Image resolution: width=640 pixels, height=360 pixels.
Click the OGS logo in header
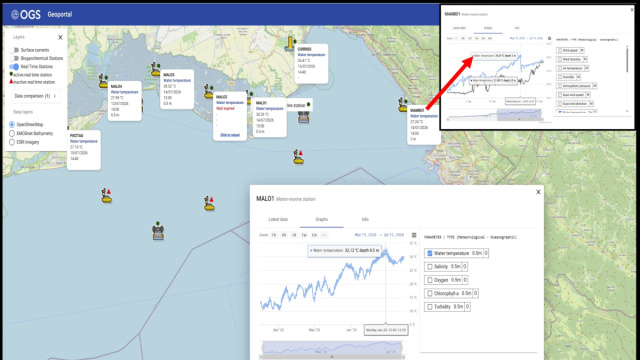tap(26, 15)
